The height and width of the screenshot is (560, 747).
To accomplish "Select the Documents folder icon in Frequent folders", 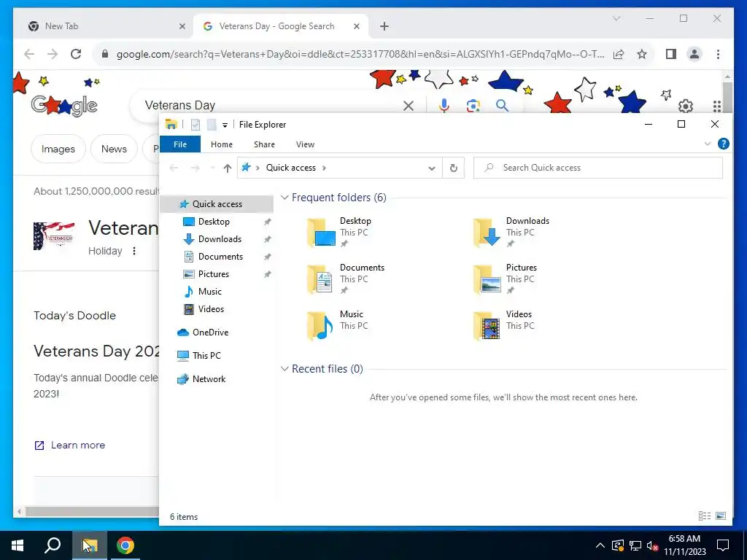I will click(x=321, y=279).
